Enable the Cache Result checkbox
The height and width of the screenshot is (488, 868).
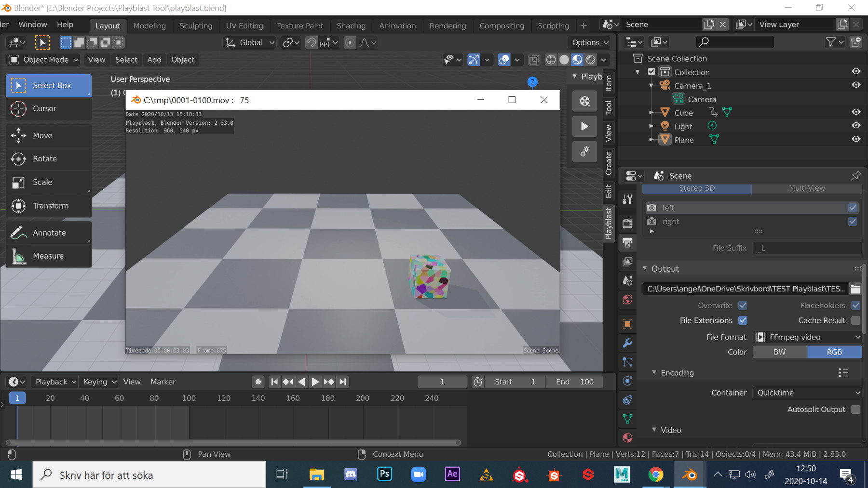(855, 320)
